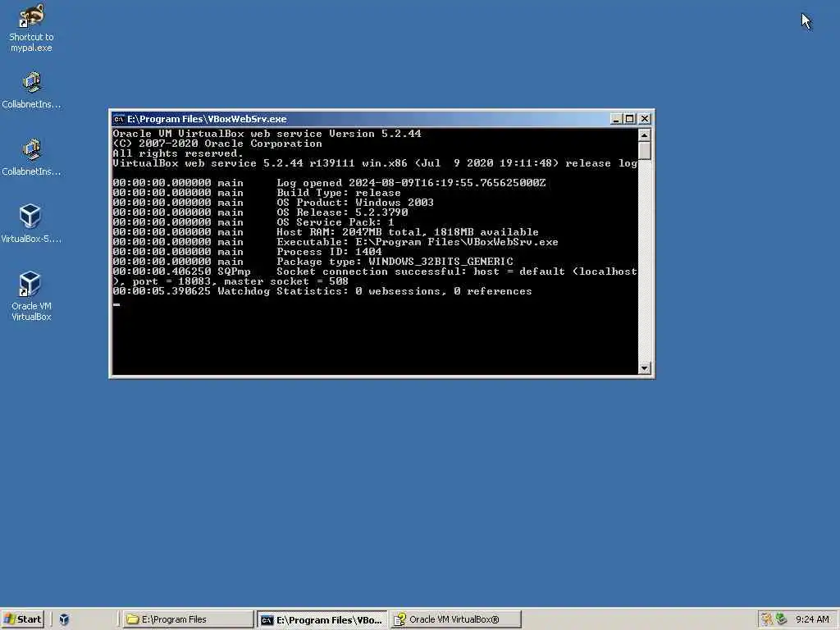The image size is (840, 630).
Task: Click the 'Build Type: release' line
Action: pos(257,193)
